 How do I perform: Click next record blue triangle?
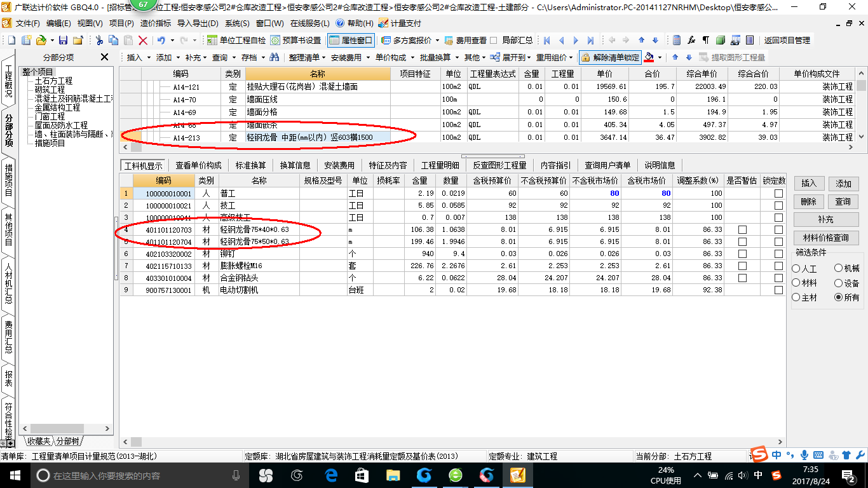click(x=576, y=40)
